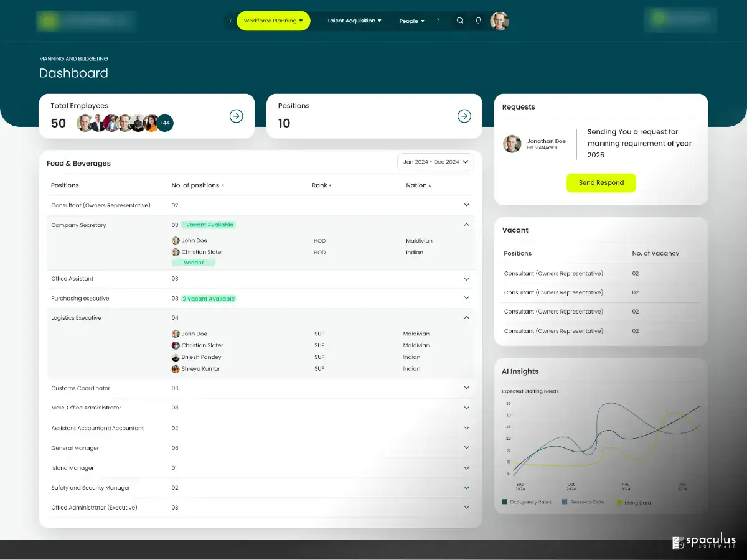The width and height of the screenshot is (747, 560).
Task: Open the People menu
Action: click(412, 21)
